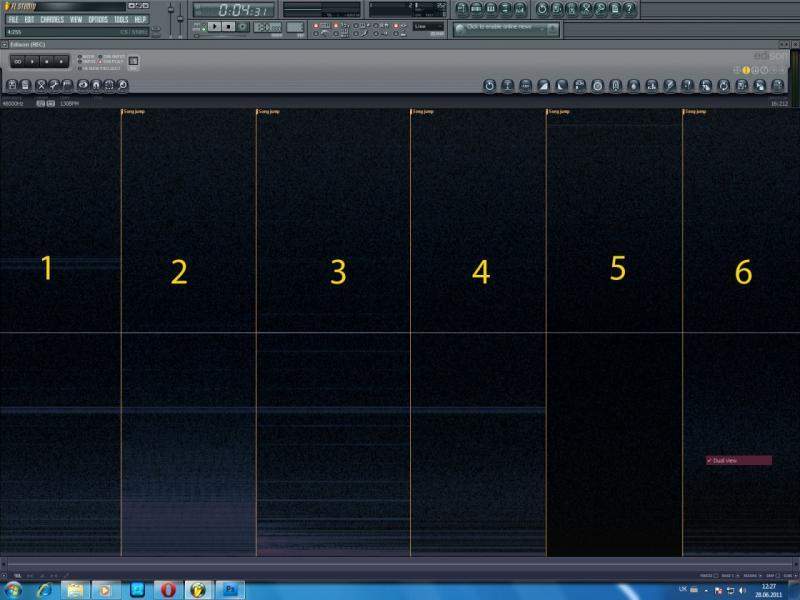Screen dimensions: 800x600
Task: Click Song jump marker above region 3
Action: coord(270,112)
